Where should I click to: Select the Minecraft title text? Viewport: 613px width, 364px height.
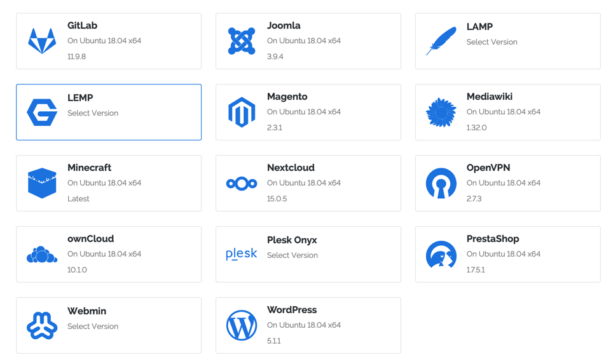click(89, 168)
